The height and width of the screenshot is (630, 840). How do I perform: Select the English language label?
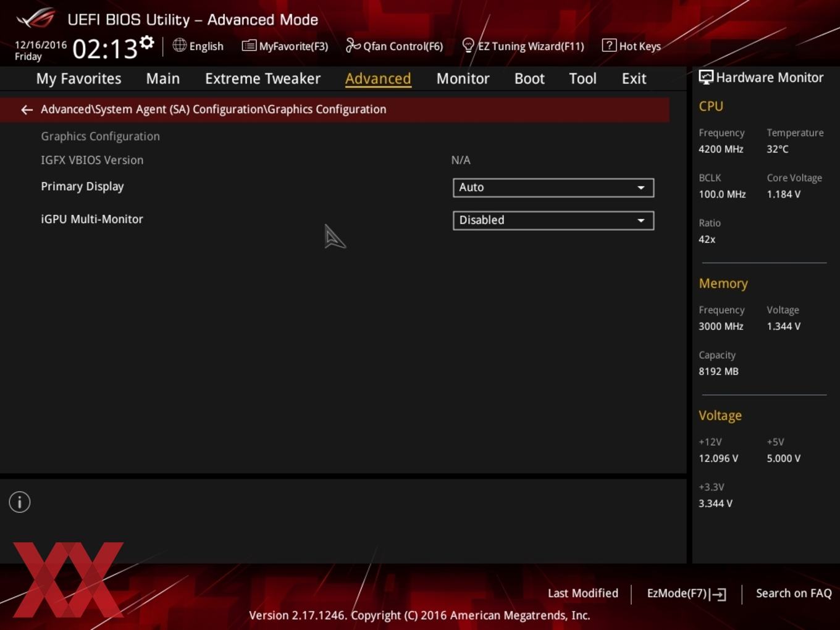206,46
